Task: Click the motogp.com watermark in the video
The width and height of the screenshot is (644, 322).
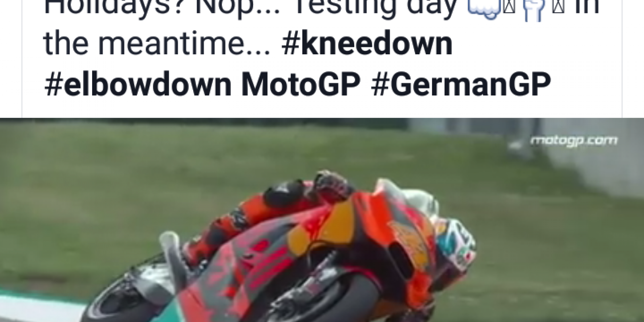Action: (574, 140)
